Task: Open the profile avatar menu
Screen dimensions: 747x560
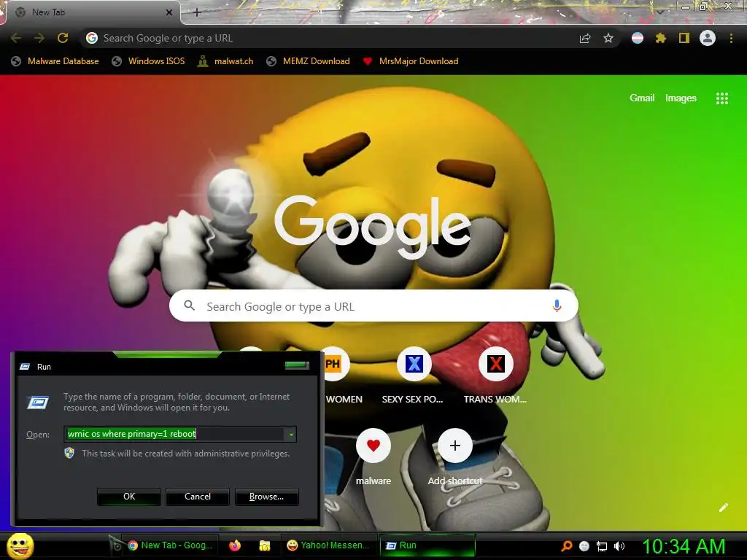Action: click(708, 38)
